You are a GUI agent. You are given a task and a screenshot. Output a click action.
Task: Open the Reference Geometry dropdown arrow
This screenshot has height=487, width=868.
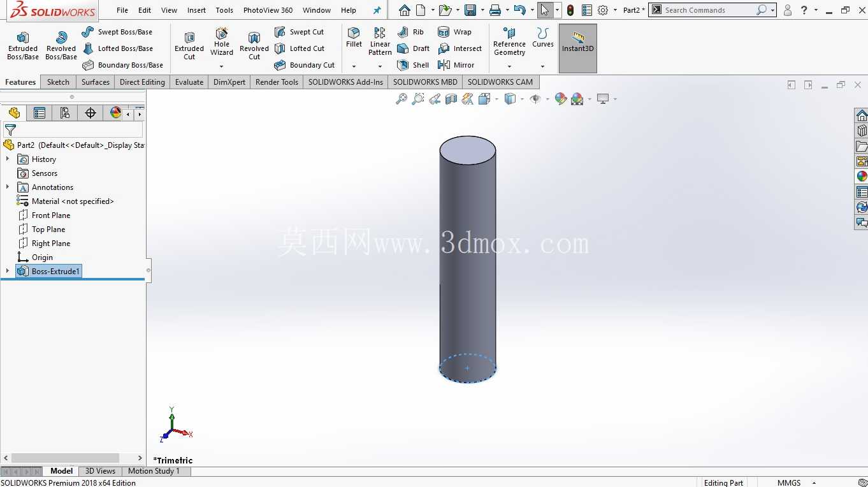[509, 66]
